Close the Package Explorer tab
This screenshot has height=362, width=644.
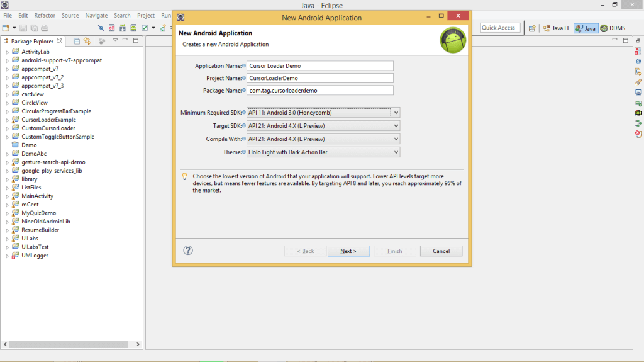60,41
